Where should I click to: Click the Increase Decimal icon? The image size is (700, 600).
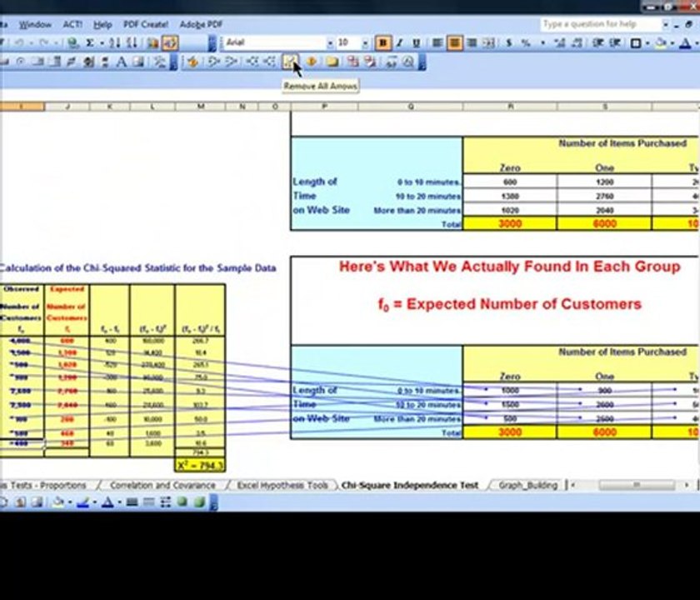[x=560, y=42]
